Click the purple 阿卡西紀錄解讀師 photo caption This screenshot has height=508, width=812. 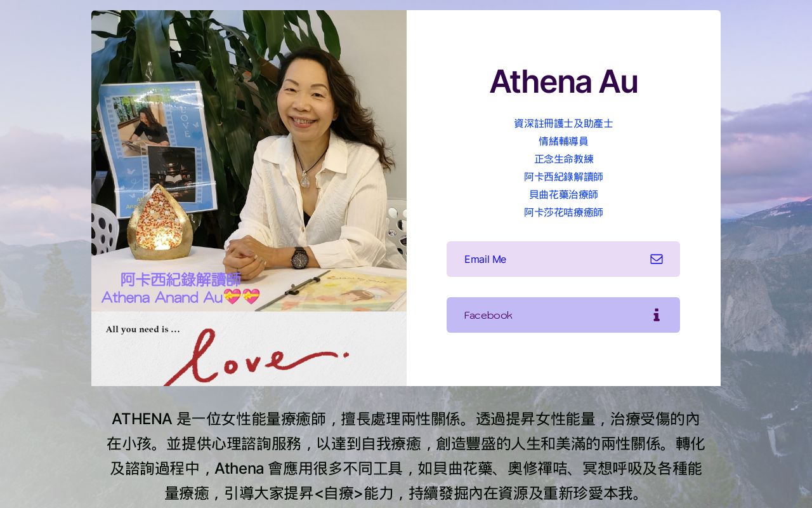[x=181, y=279]
